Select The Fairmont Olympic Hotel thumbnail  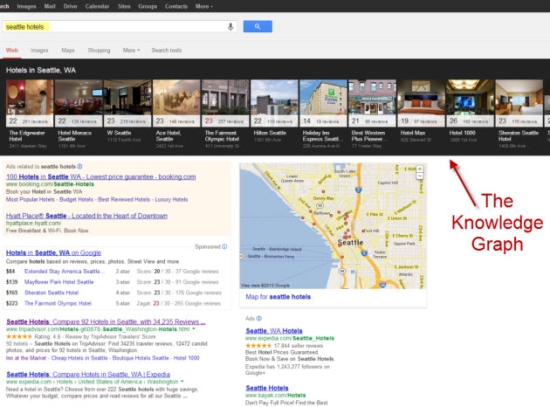coord(226,103)
